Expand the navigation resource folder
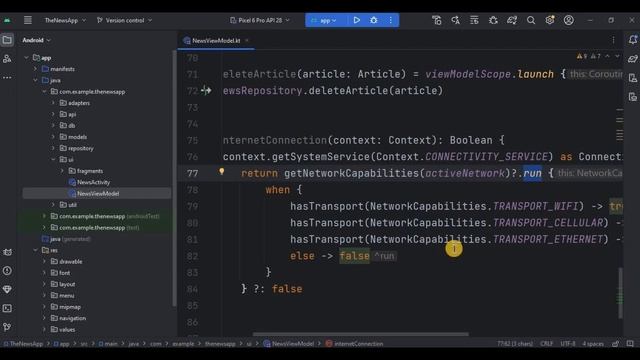 [x=44, y=318]
